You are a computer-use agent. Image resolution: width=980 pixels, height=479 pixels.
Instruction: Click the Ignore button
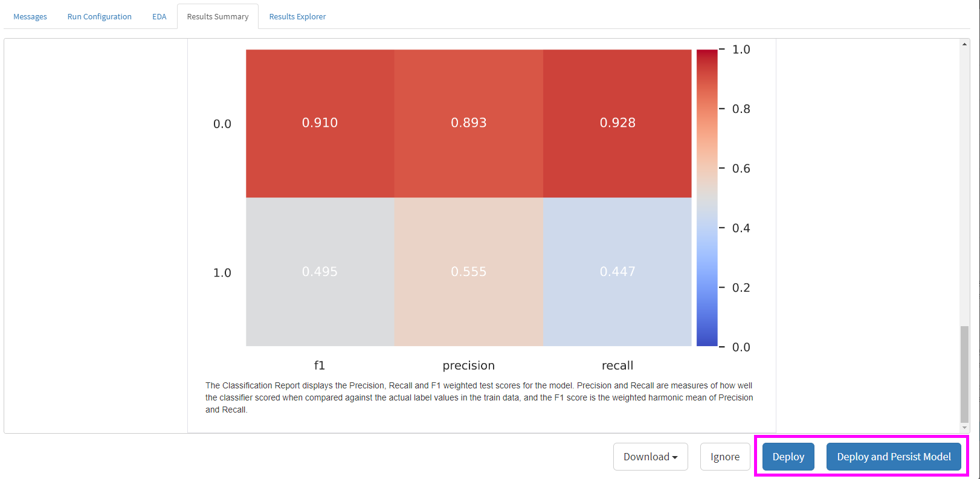pos(724,457)
